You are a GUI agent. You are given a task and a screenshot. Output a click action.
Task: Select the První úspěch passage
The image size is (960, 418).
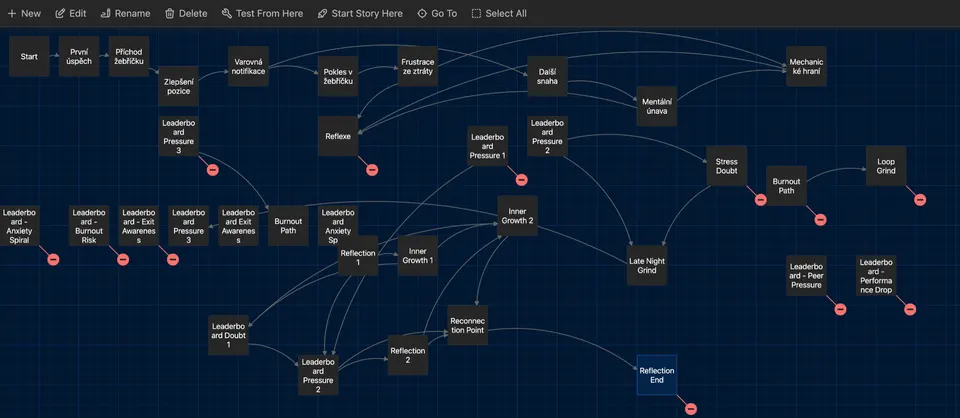point(79,56)
